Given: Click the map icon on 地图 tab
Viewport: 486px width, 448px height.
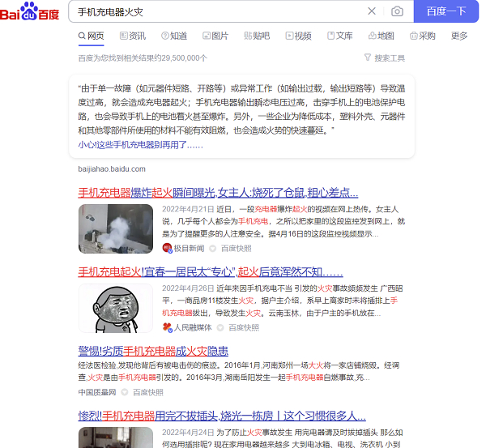Looking at the screenshot, I should point(373,36).
